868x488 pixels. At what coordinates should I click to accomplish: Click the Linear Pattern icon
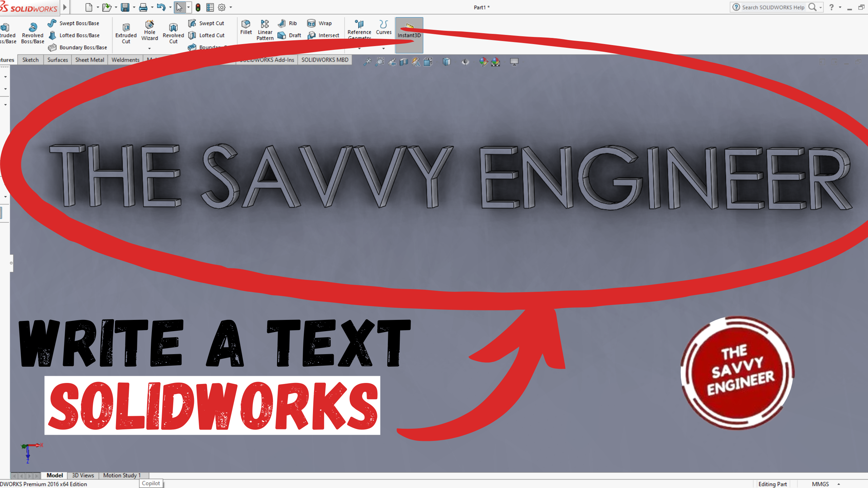(265, 24)
